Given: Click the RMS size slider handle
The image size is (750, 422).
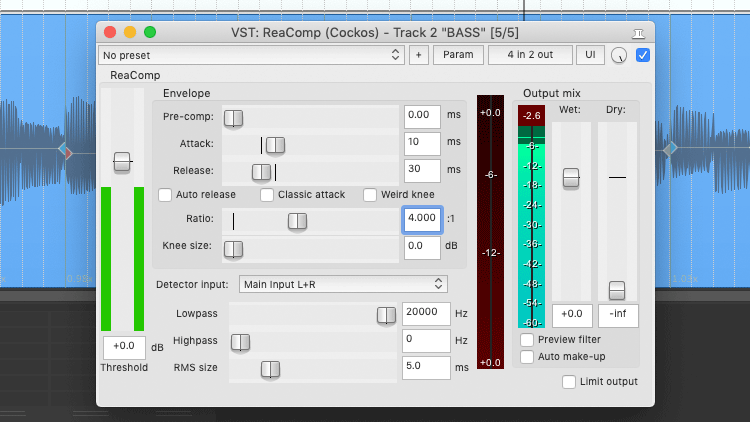Looking at the screenshot, I should point(270,369).
